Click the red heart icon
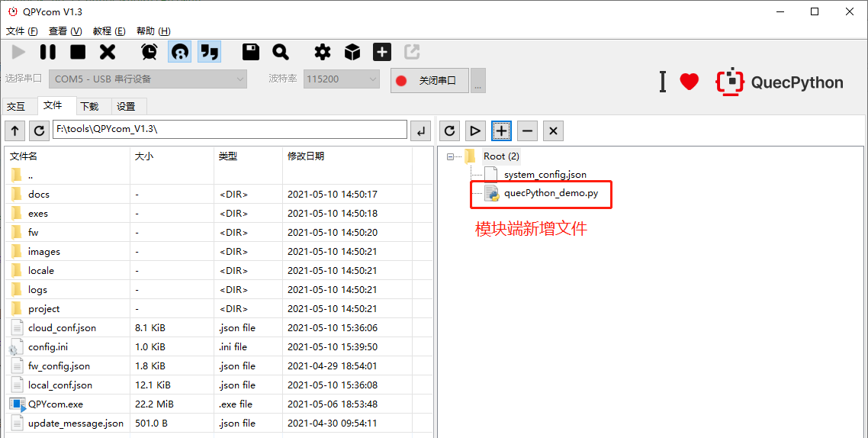The image size is (868, 438). pos(690,82)
